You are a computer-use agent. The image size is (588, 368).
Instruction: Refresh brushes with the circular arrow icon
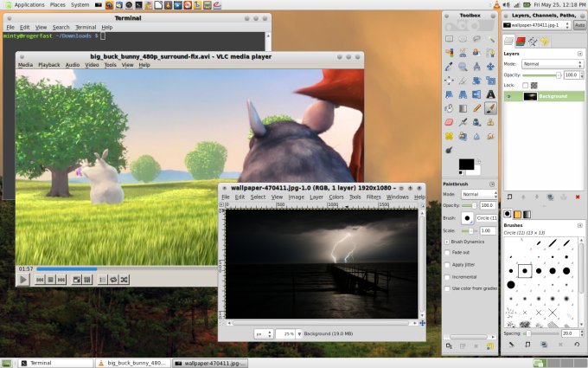pyautogui.click(x=577, y=345)
